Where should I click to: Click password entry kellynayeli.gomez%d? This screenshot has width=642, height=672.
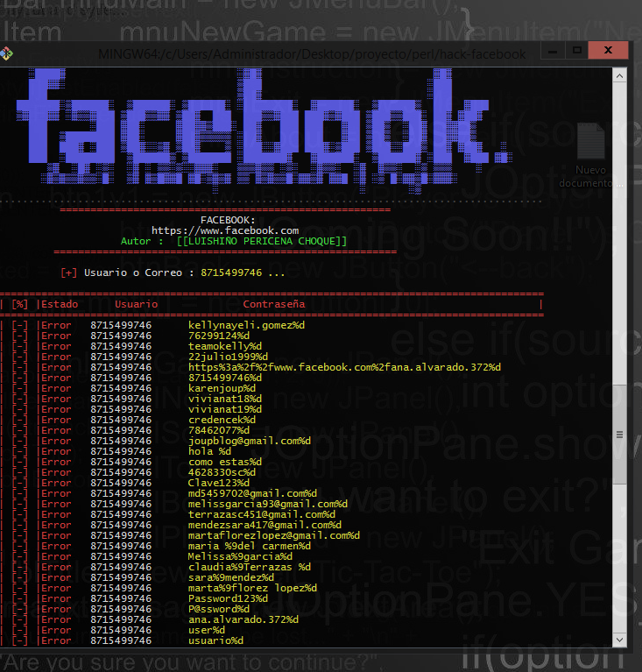click(246, 325)
